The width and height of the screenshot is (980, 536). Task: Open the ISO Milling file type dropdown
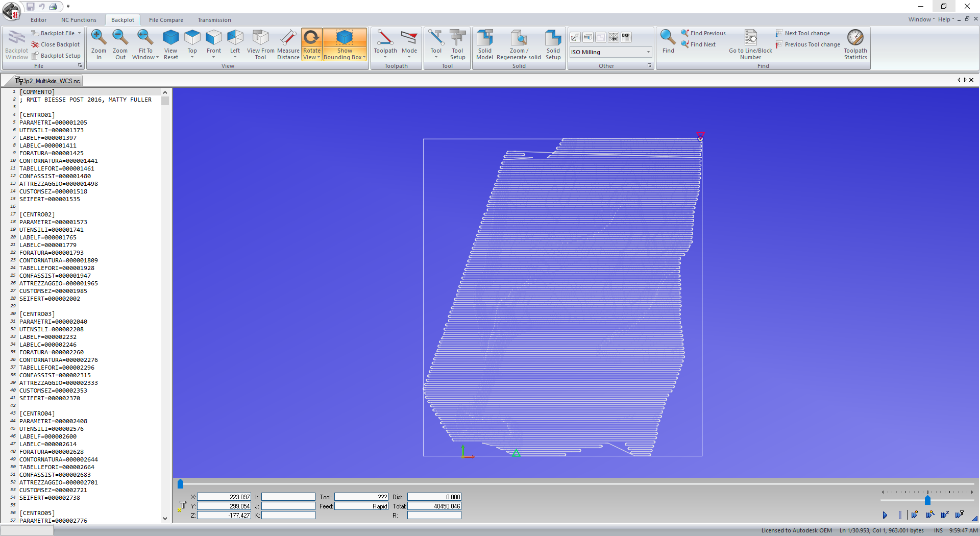point(647,52)
